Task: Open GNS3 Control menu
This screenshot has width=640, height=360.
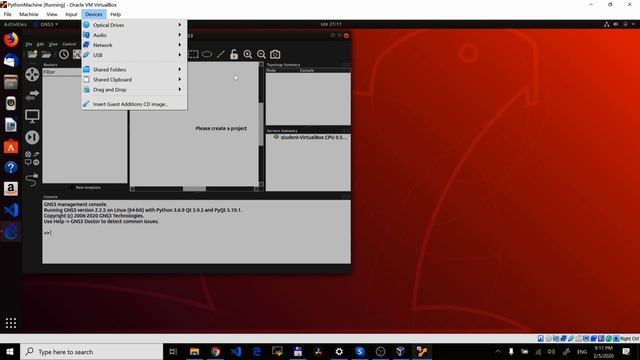Action: pos(69,44)
